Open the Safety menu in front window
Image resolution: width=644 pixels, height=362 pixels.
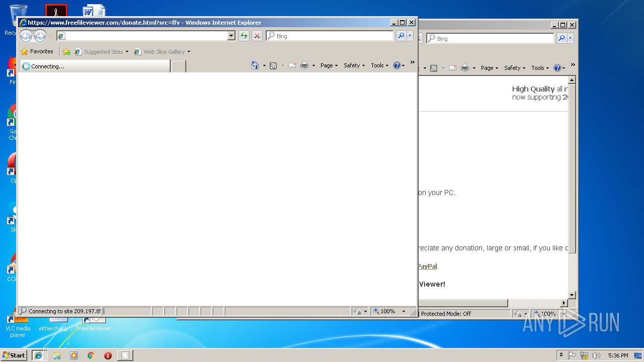(354, 65)
